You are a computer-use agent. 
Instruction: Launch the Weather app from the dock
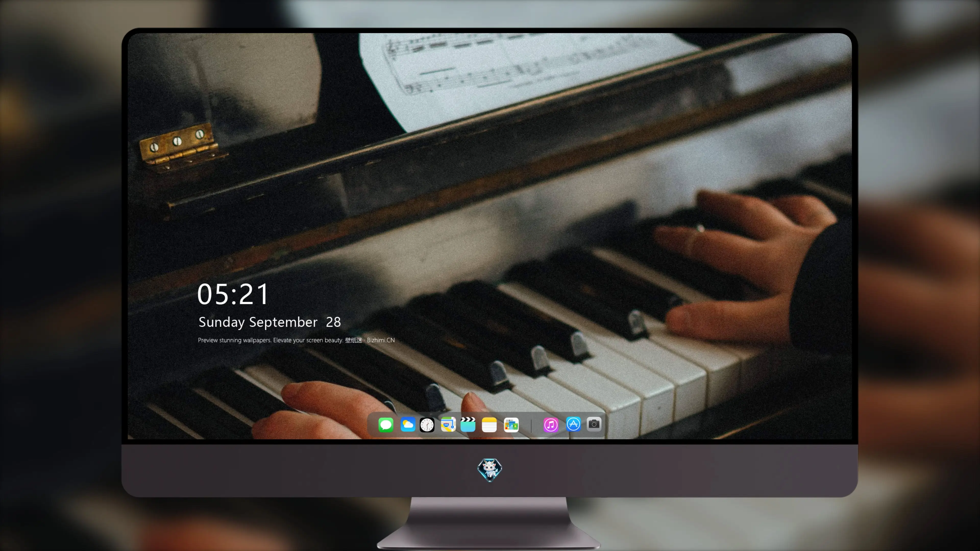(408, 424)
